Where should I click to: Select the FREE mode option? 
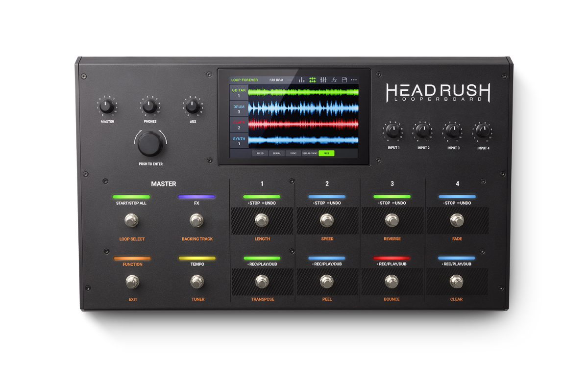point(326,153)
